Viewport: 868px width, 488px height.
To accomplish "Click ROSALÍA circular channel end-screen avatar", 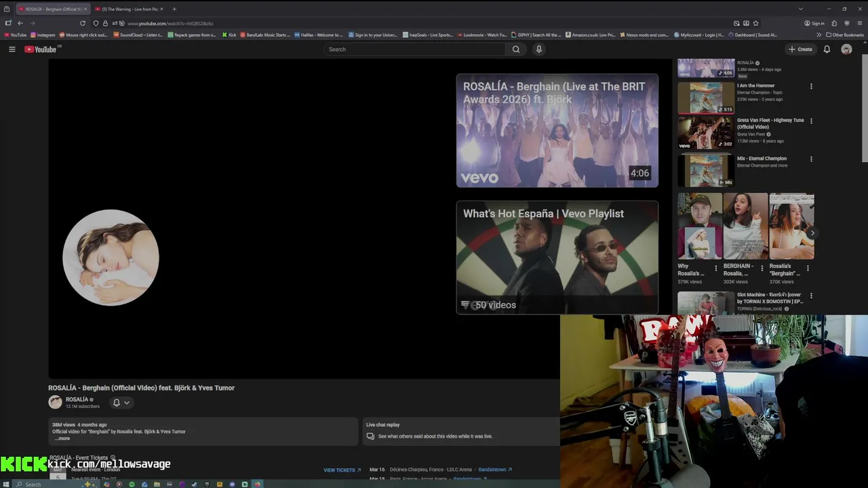I will 111,258.
